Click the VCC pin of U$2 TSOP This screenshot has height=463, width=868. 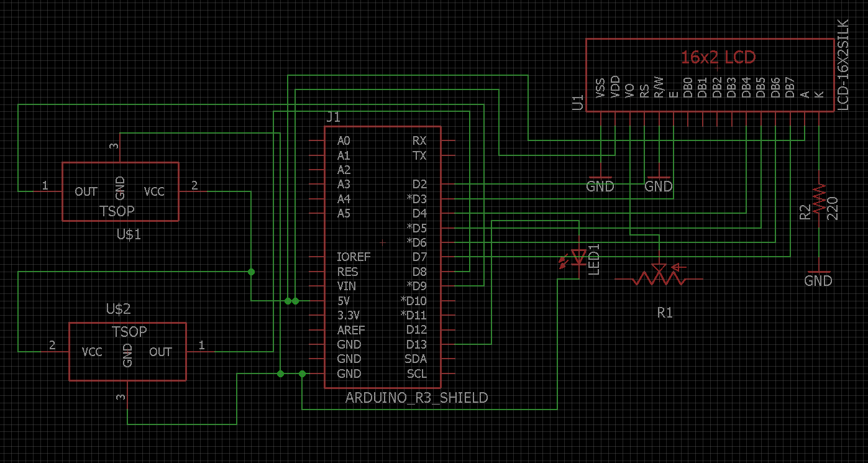(x=92, y=352)
